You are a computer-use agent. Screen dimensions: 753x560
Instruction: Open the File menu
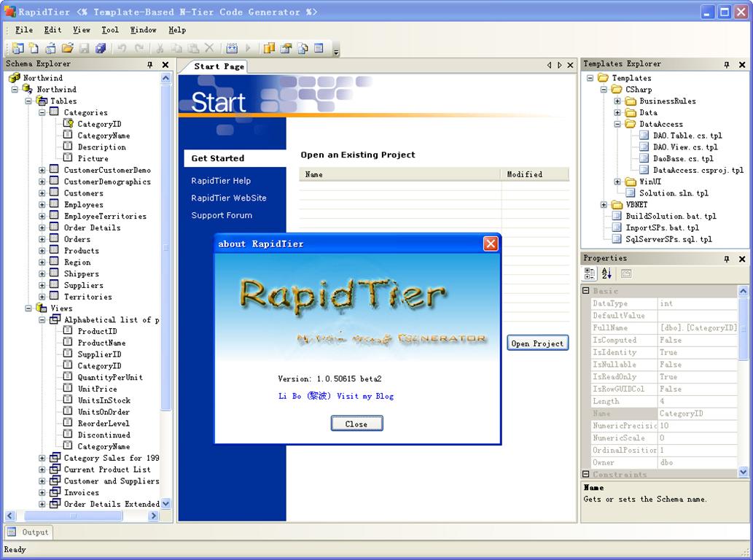24,30
